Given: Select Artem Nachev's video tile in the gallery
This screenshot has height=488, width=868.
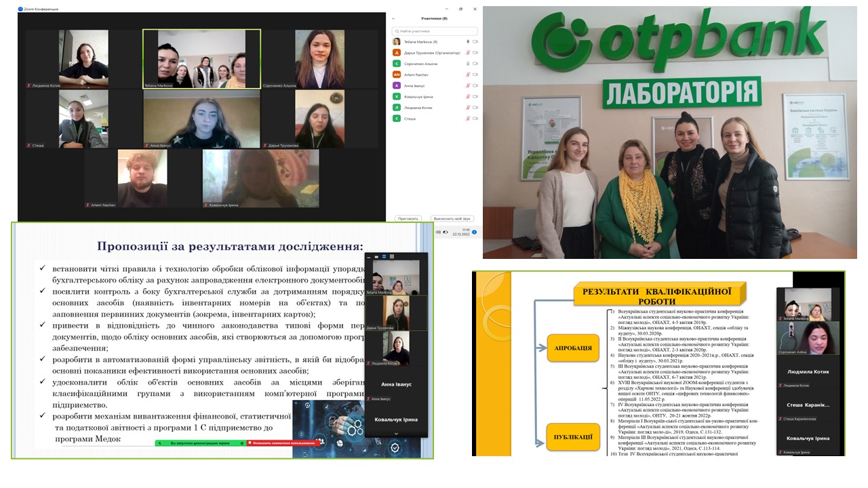Looking at the screenshot, I should [x=142, y=179].
